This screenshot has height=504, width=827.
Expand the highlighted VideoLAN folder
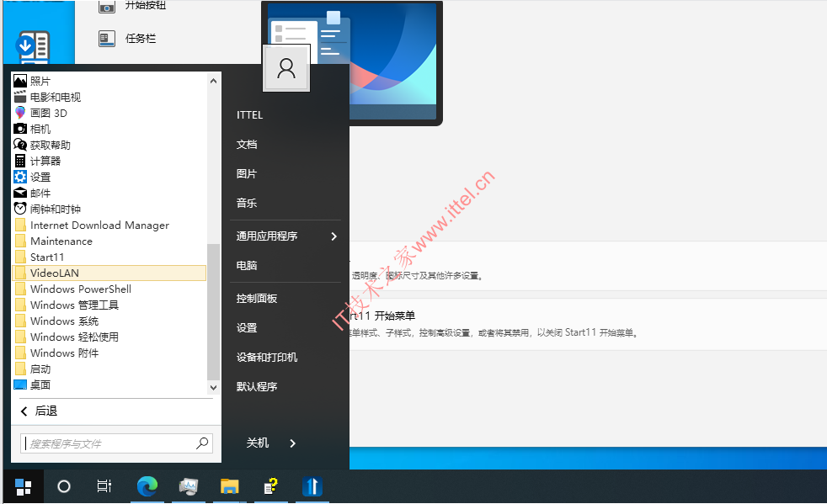[109, 273]
